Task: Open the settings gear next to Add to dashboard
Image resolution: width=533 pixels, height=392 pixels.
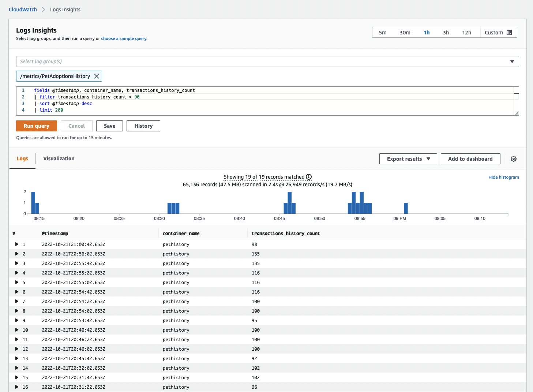Action: coord(514,159)
